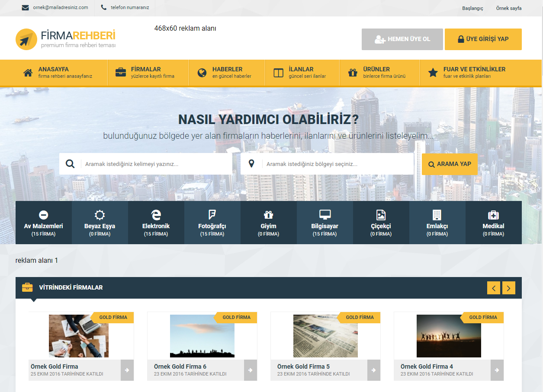Select the Giyim gift icon
This screenshot has width=543, height=392.
[x=268, y=215]
